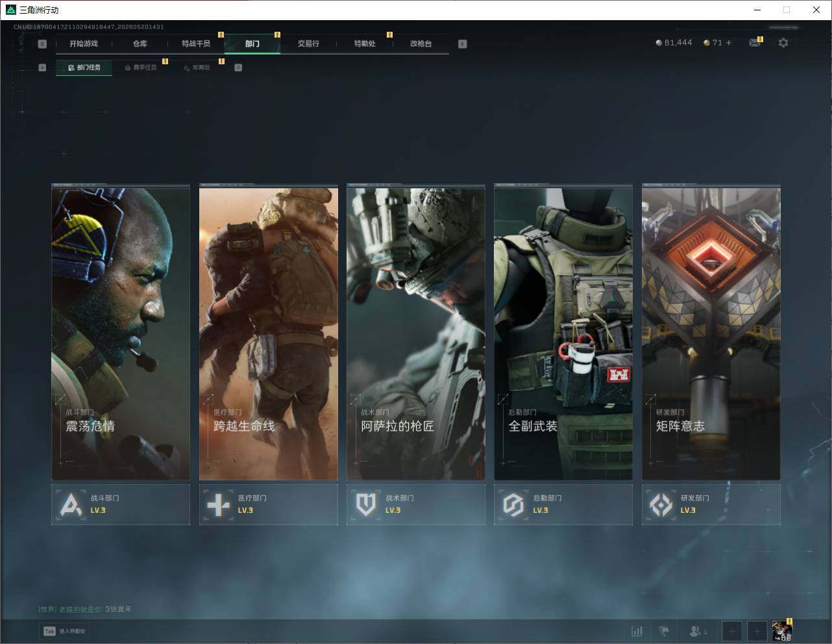Screen dimensions: 832x644
Task: Open the mail envelope icon
Action: tap(754, 43)
